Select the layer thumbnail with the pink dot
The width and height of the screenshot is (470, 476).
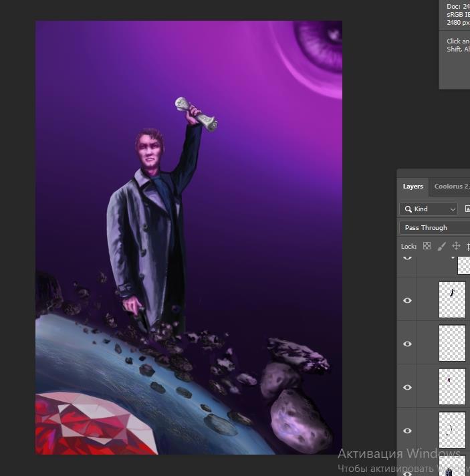pos(452,386)
